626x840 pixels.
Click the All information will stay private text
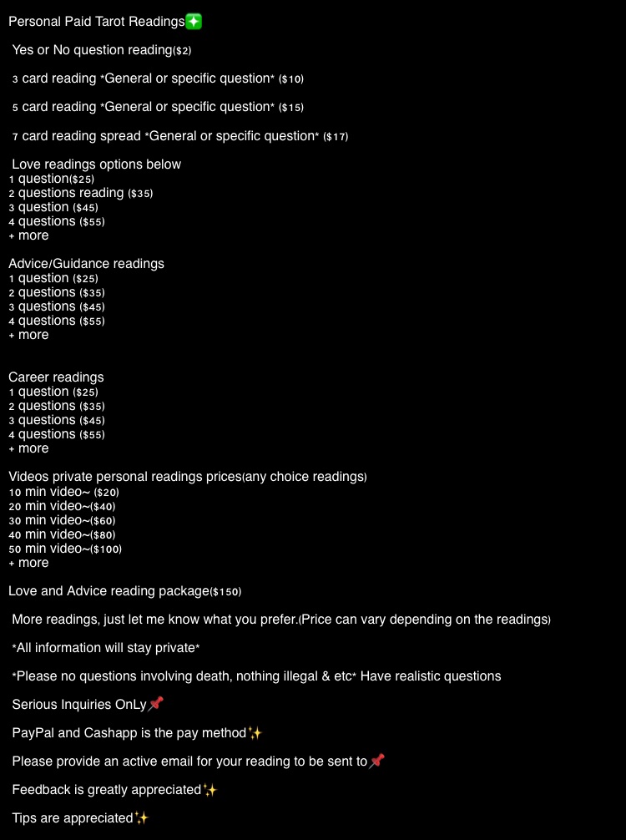(106, 648)
